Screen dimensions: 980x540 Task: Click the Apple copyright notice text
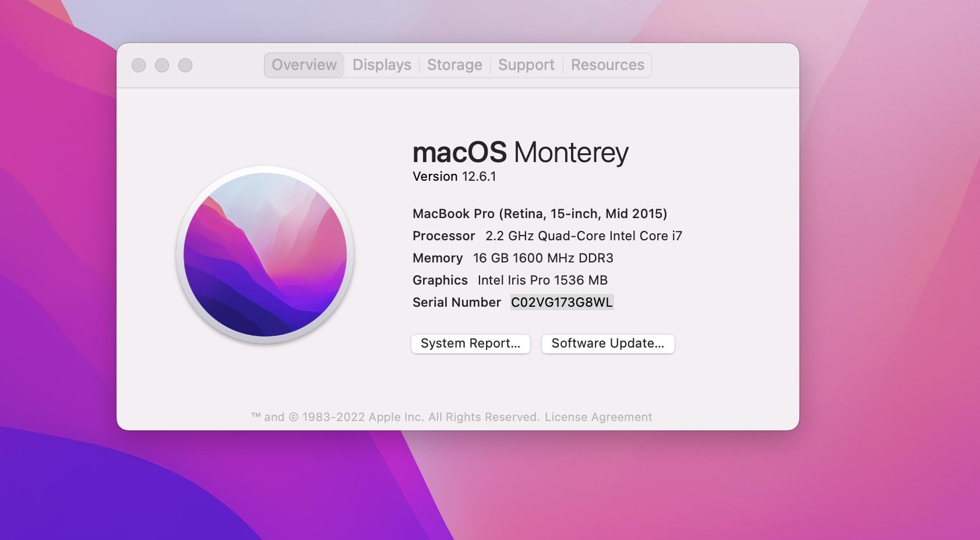(x=395, y=417)
